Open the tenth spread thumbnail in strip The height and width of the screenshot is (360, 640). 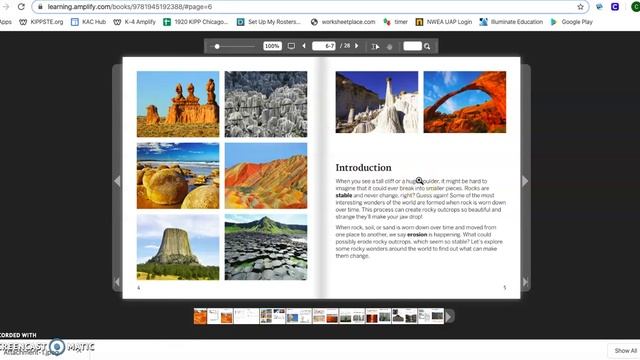point(431,316)
